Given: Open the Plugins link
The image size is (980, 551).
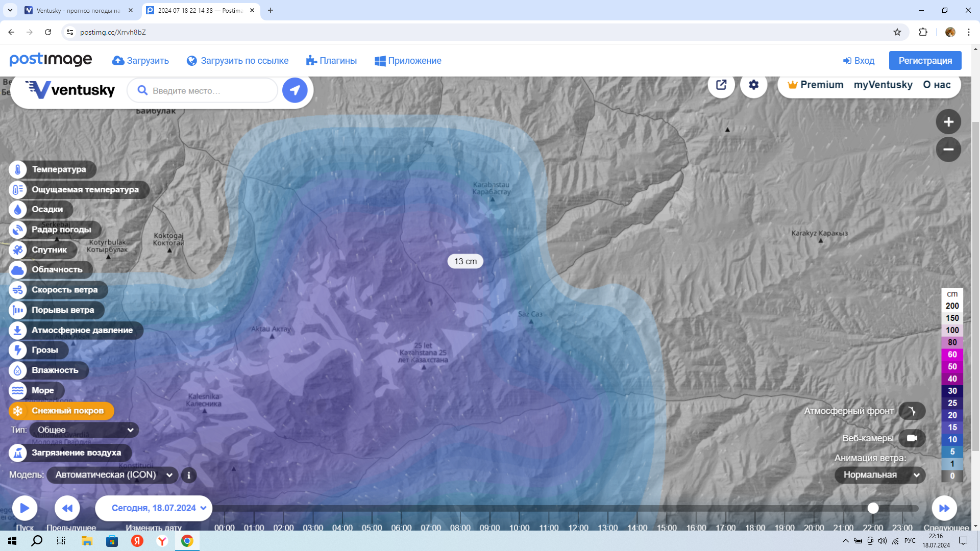Looking at the screenshot, I should click(x=331, y=61).
